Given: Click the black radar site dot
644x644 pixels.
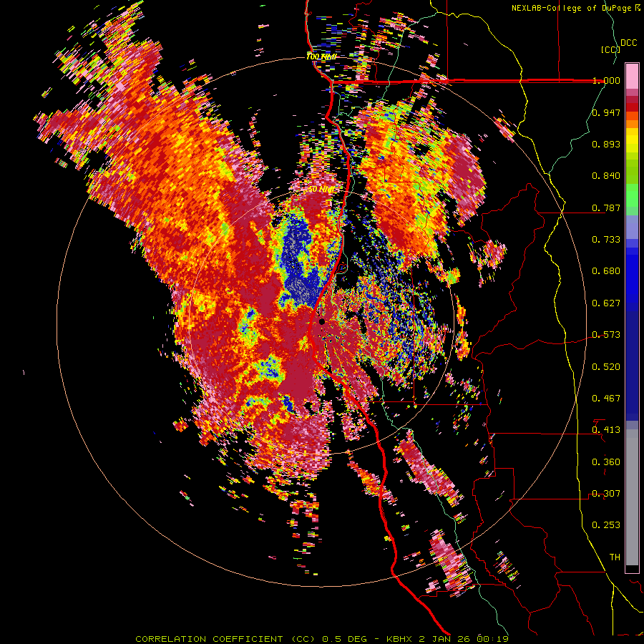Looking at the screenshot, I should (322, 321).
